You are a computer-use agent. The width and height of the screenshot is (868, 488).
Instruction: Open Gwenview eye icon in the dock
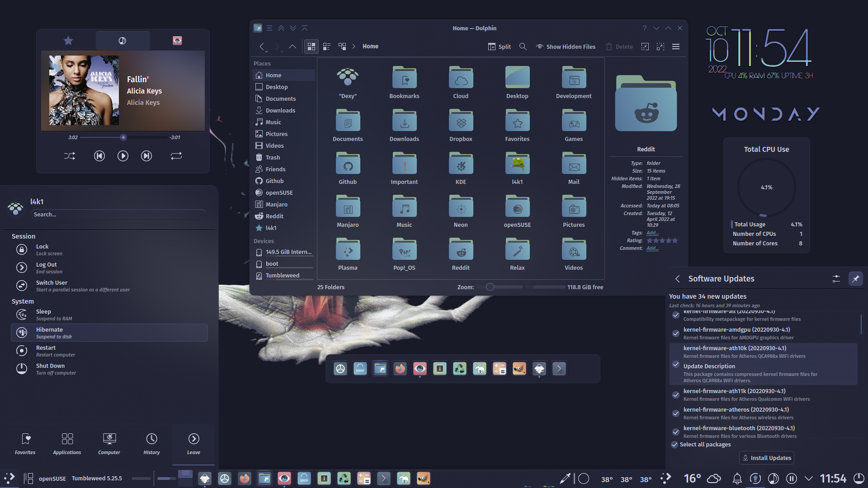(420, 369)
